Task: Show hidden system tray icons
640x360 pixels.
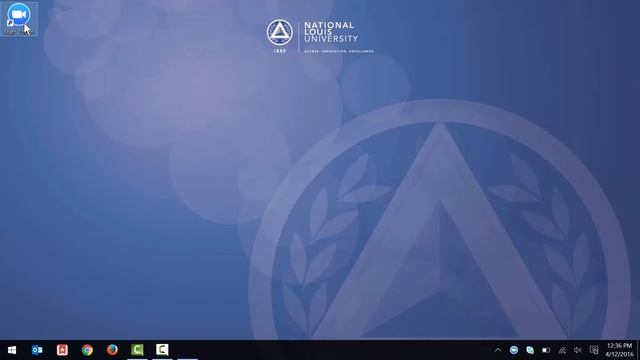Action: click(x=498, y=350)
